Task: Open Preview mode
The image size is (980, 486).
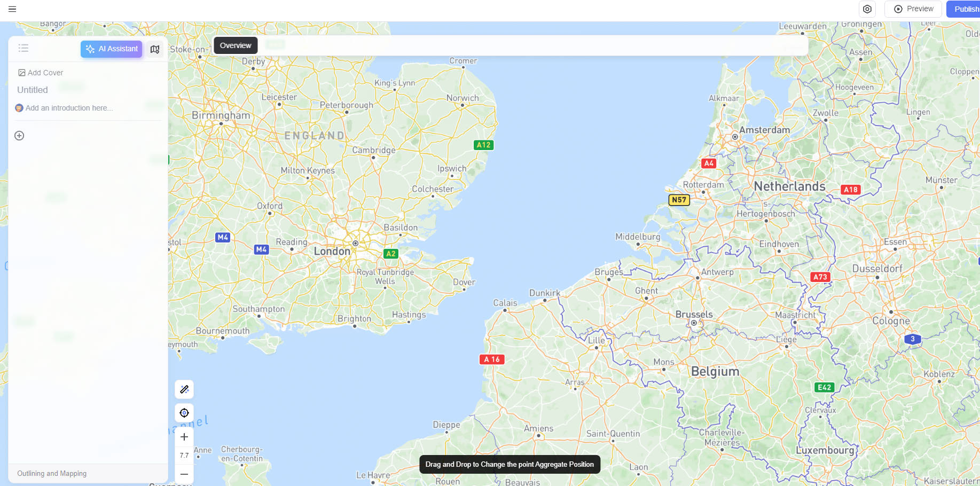Action: pyautogui.click(x=913, y=9)
